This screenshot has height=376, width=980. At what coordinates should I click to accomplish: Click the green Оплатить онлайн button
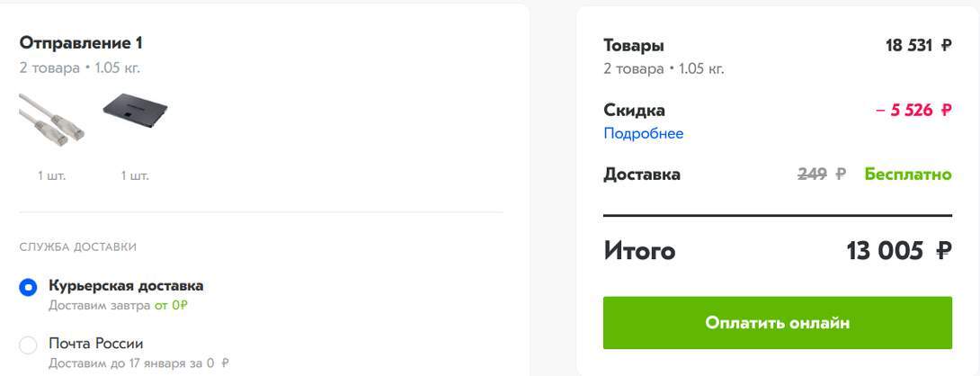(x=778, y=323)
